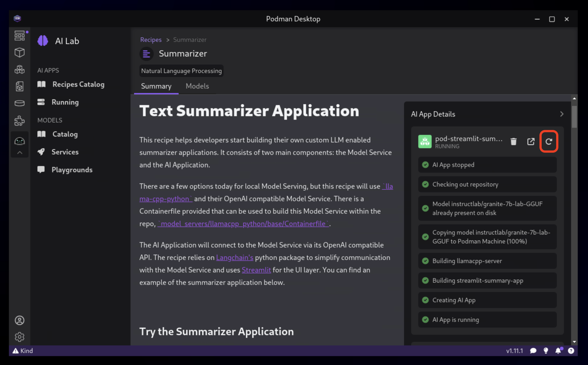This screenshot has height=365, width=588.
Task: Click the v1.11.1 version label
Action: 514,351
